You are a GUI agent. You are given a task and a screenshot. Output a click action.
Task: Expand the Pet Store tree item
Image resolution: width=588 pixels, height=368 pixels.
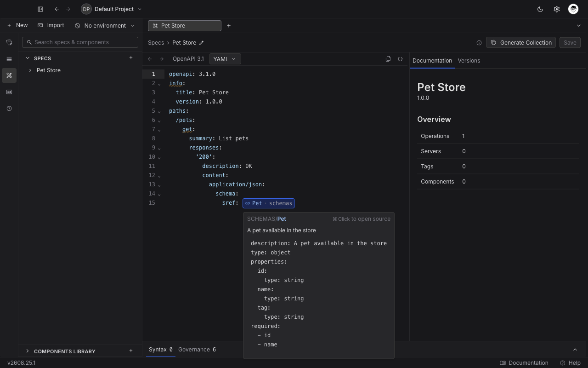pyautogui.click(x=30, y=70)
